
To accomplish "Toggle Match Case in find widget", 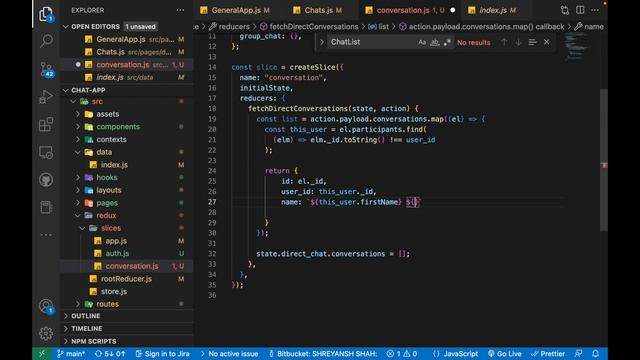I will pos(422,42).
